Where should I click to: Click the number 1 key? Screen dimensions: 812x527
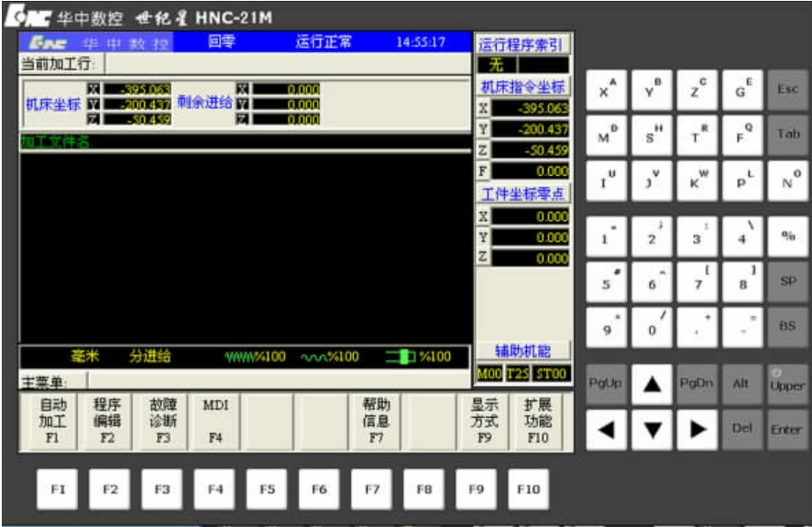607,237
